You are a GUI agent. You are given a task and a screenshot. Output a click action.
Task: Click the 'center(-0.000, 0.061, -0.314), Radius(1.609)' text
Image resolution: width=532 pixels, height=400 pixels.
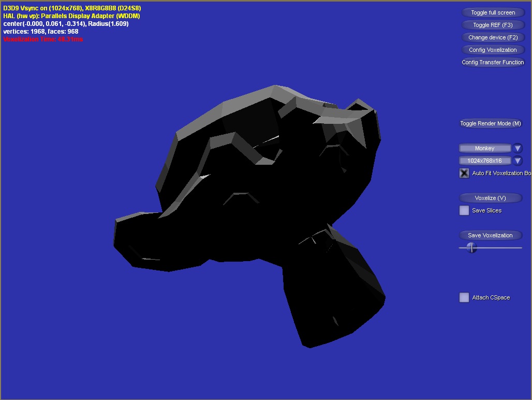pos(66,24)
